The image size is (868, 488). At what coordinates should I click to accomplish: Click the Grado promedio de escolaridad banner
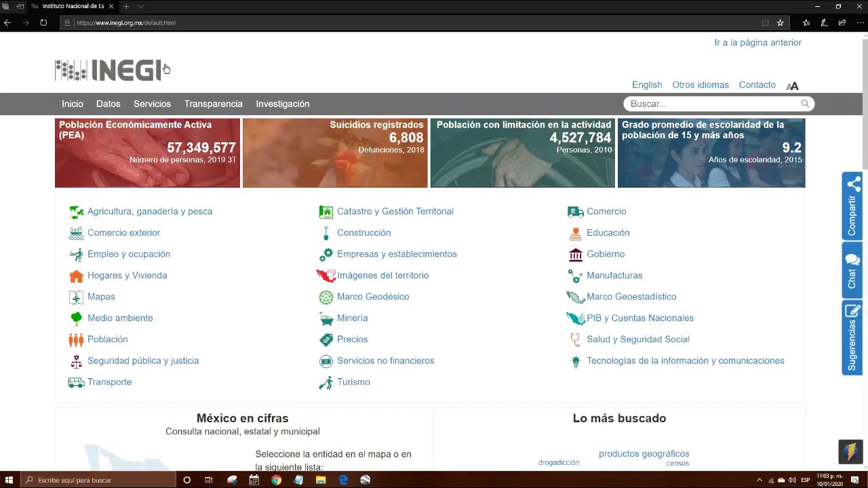pyautogui.click(x=711, y=153)
